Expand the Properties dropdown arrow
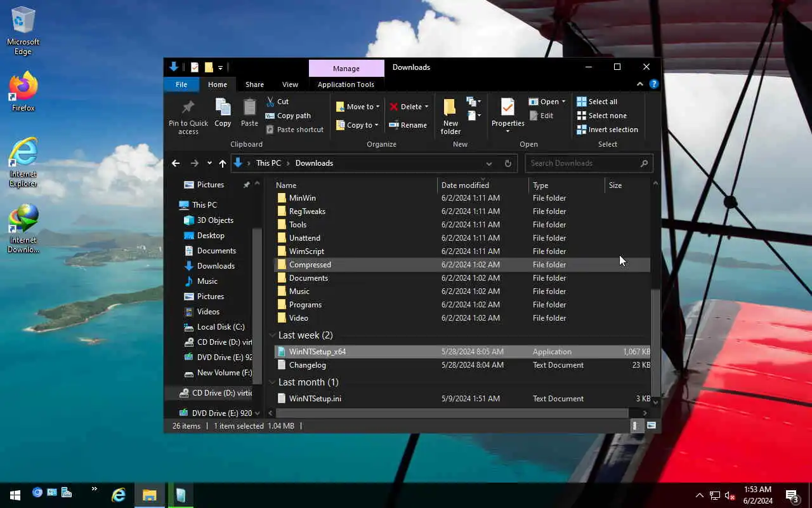This screenshot has height=508, width=812. (507, 131)
